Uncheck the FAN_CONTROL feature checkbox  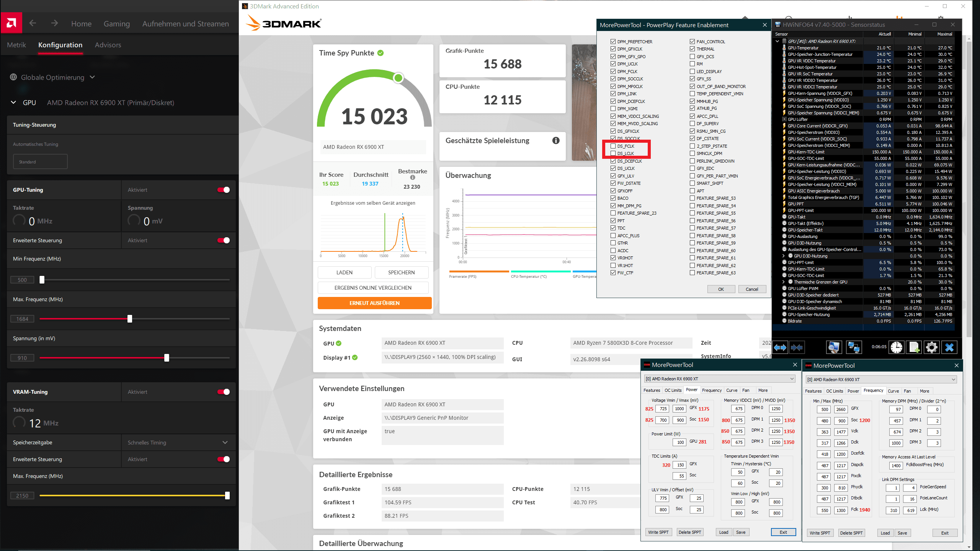click(692, 41)
